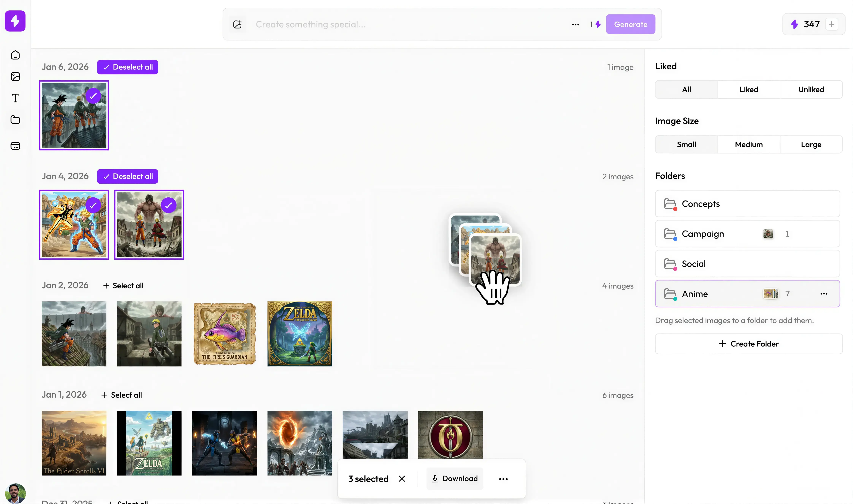Viewport: 853px width, 504px height.
Task: Select the Liked filter tab
Action: coord(748,89)
